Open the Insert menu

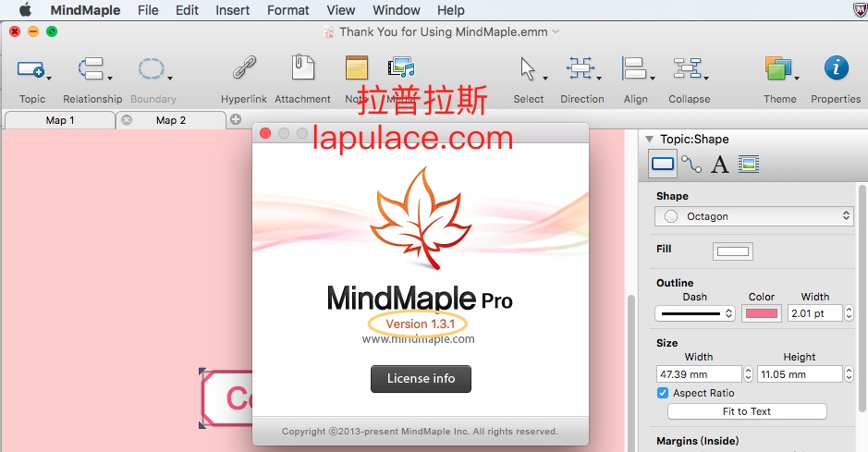(233, 10)
